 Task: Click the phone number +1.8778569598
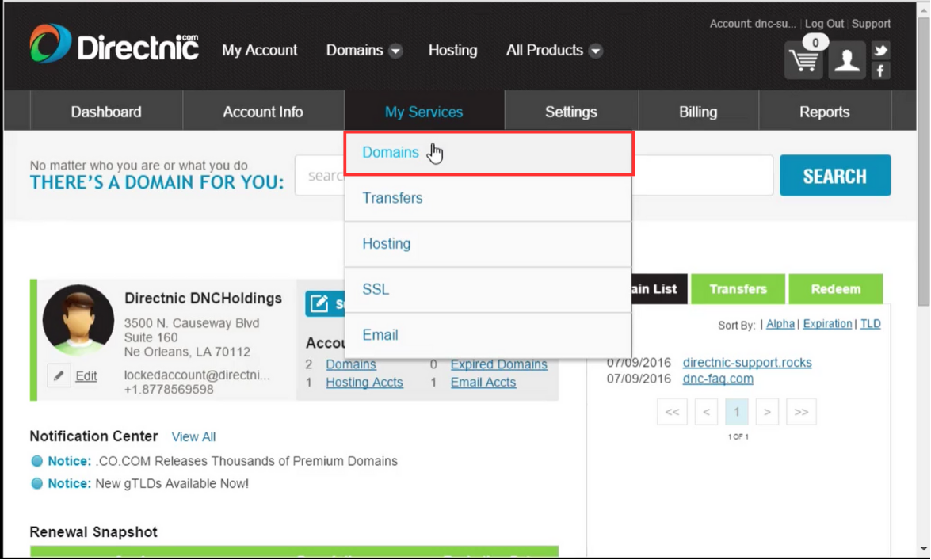pyautogui.click(x=169, y=390)
